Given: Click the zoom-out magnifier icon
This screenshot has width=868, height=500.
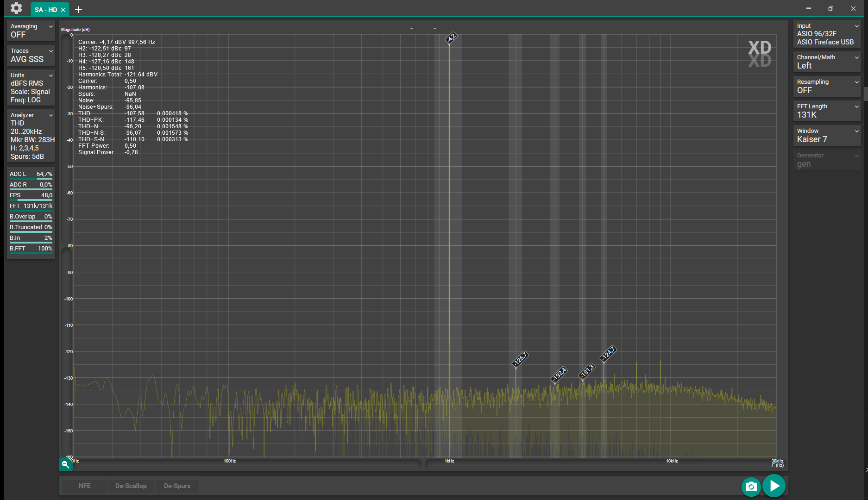Looking at the screenshot, I should point(66,464).
